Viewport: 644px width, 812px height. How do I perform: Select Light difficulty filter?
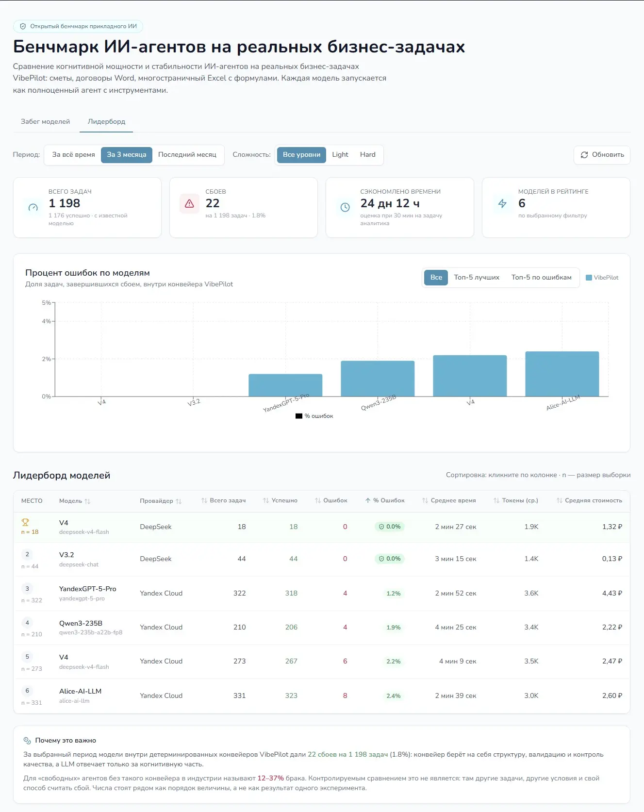pyautogui.click(x=340, y=155)
